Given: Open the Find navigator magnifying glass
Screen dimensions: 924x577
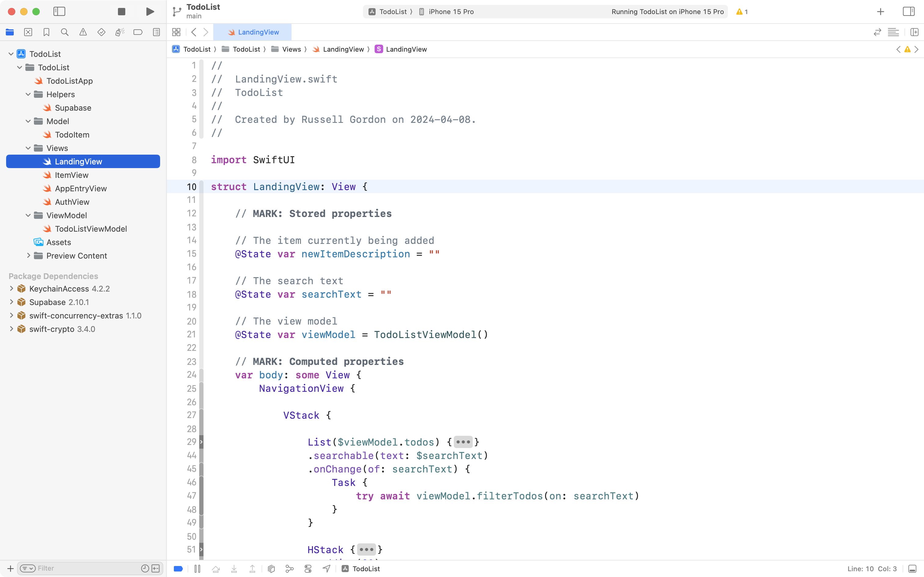Looking at the screenshot, I should point(65,32).
